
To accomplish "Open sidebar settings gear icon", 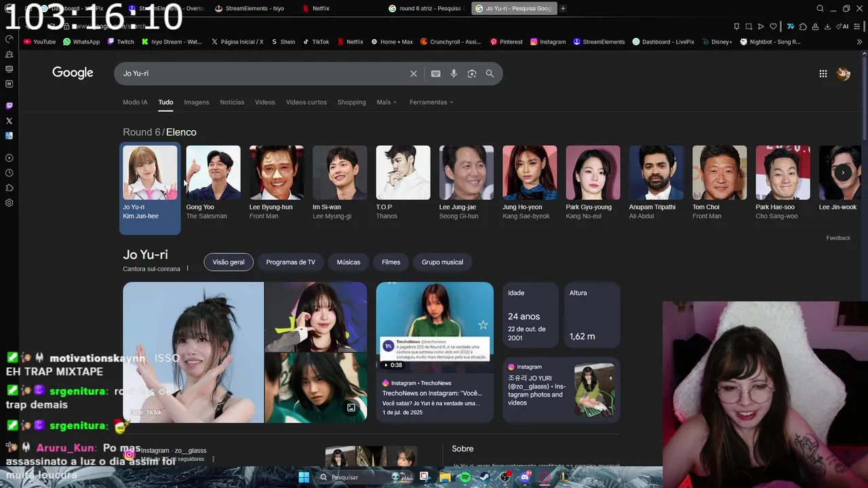I will click(9, 203).
